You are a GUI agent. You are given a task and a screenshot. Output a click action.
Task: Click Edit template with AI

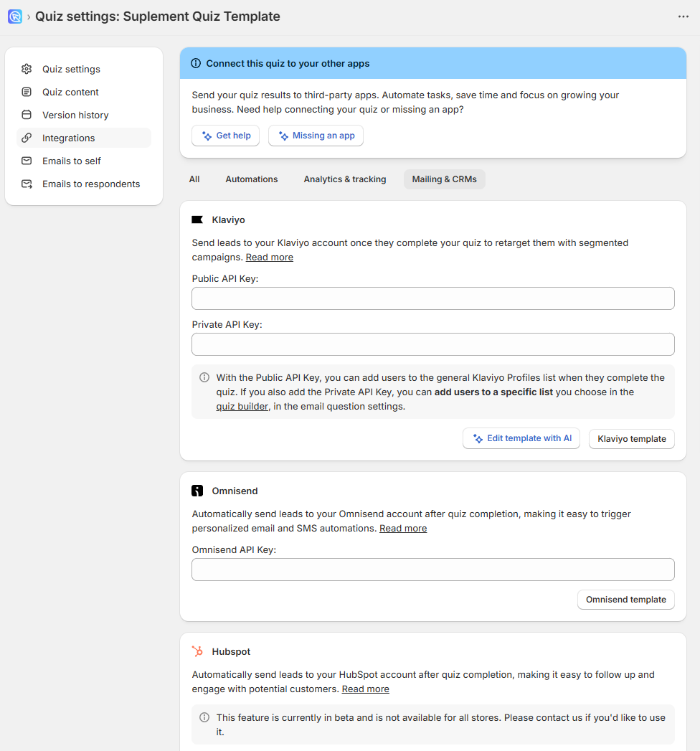coord(521,438)
